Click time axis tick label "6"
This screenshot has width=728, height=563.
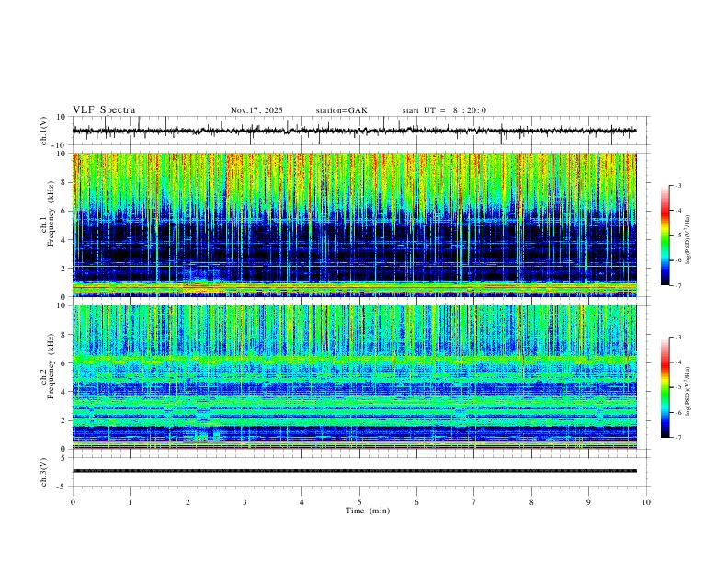tap(416, 502)
